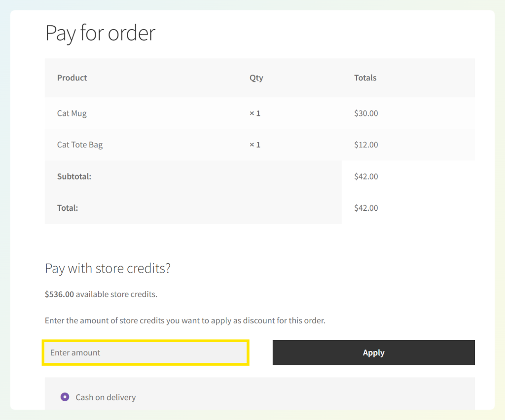
Task: Select the $536.00 available store credits text
Action: pos(101,294)
